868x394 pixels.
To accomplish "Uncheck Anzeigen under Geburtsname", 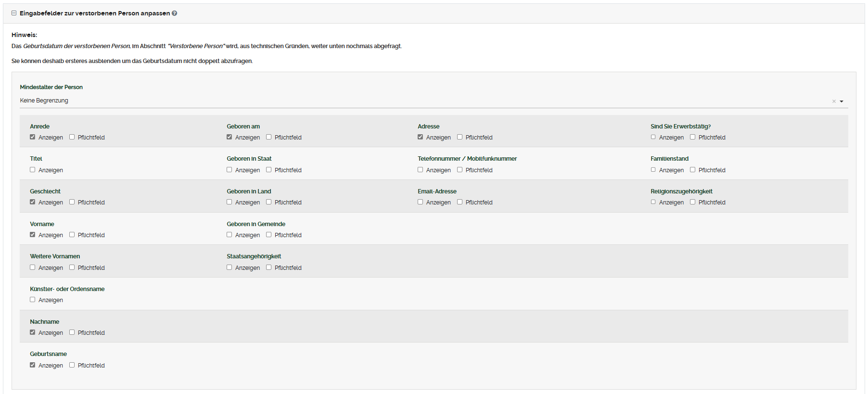I will click(x=33, y=365).
